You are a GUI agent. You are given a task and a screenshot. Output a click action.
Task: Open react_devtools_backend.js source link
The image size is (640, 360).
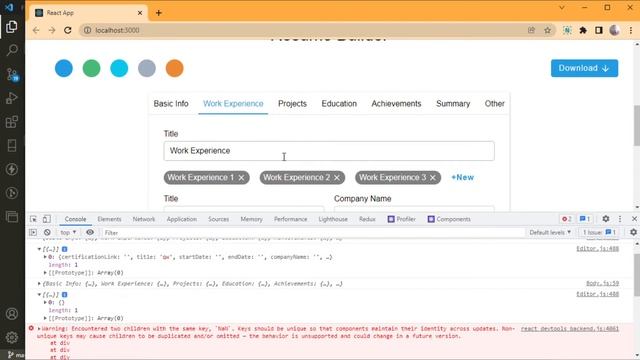pyautogui.click(x=569, y=329)
